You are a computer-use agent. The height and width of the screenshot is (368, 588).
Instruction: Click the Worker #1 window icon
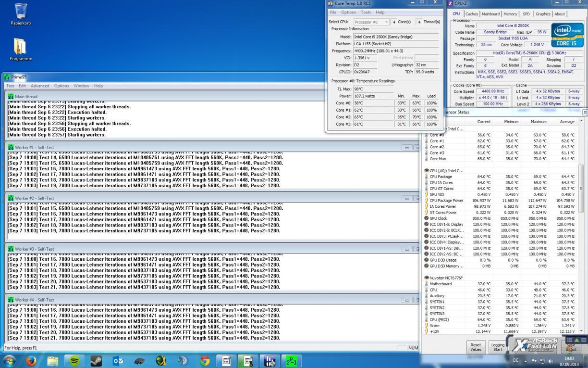[11, 147]
